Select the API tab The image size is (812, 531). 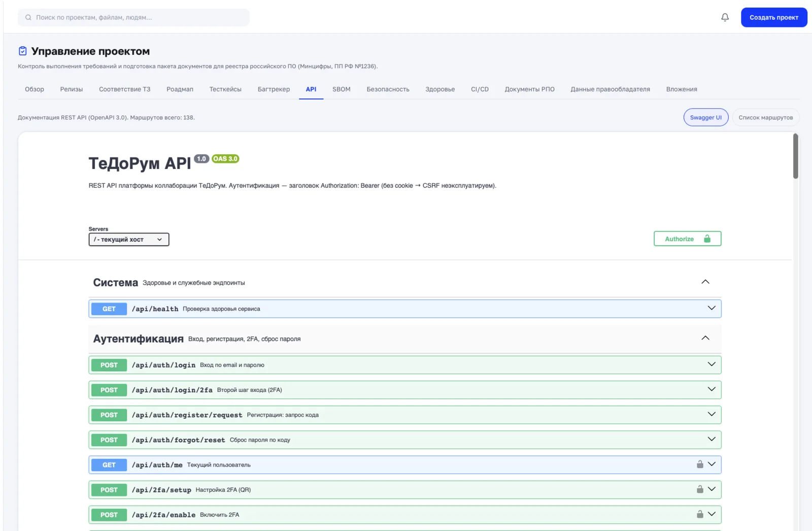point(311,89)
